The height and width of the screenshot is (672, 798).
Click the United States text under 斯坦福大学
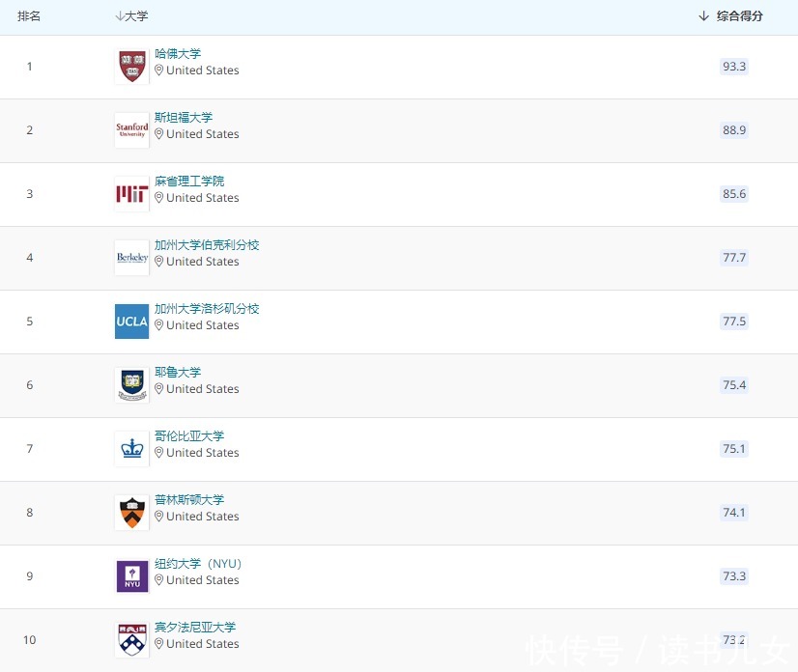[x=203, y=133]
